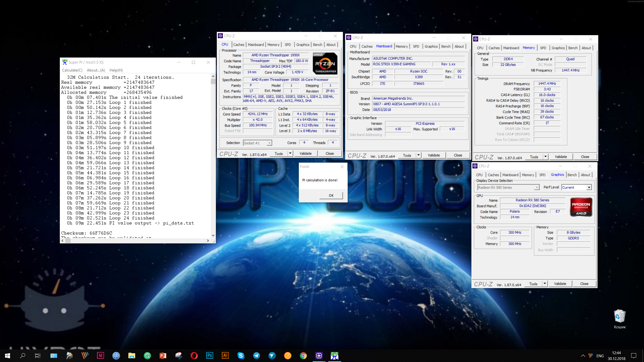Viewport: 644px width, 362px height.
Task: Open the orange music player taskbar icon
Action: [x=288, y=355]
